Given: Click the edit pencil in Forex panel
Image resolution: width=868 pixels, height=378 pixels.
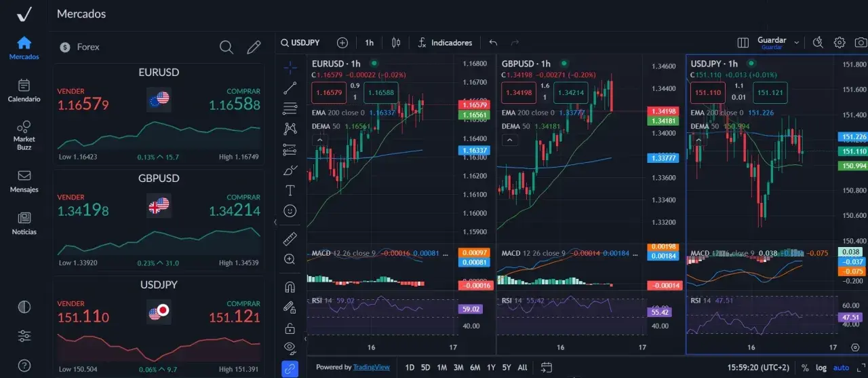Looking at the screenshot, I should click(254, 47).
